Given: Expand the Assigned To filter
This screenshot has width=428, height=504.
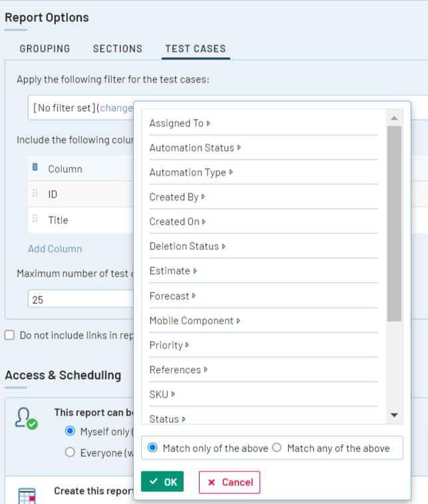Looking at the screenshot, I should (x=180, y=123).
